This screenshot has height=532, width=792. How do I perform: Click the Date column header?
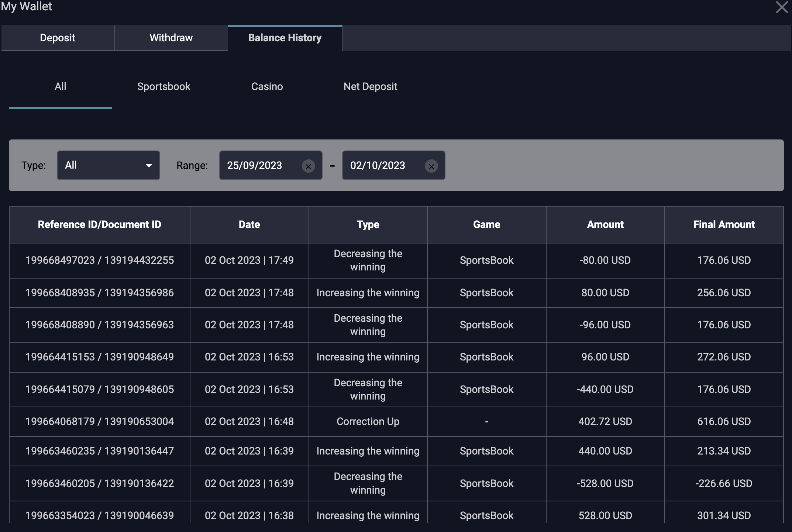pyautogui.click(x=249, y=224)
